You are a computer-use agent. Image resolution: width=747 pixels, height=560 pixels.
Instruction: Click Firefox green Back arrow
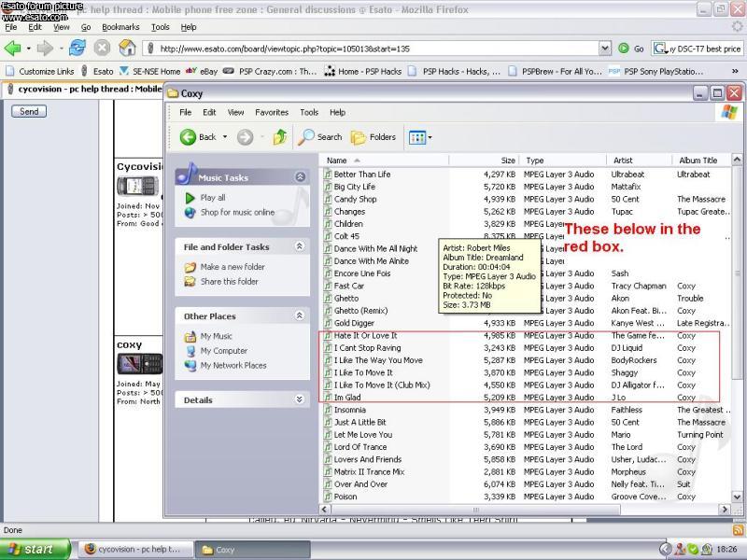12,49
